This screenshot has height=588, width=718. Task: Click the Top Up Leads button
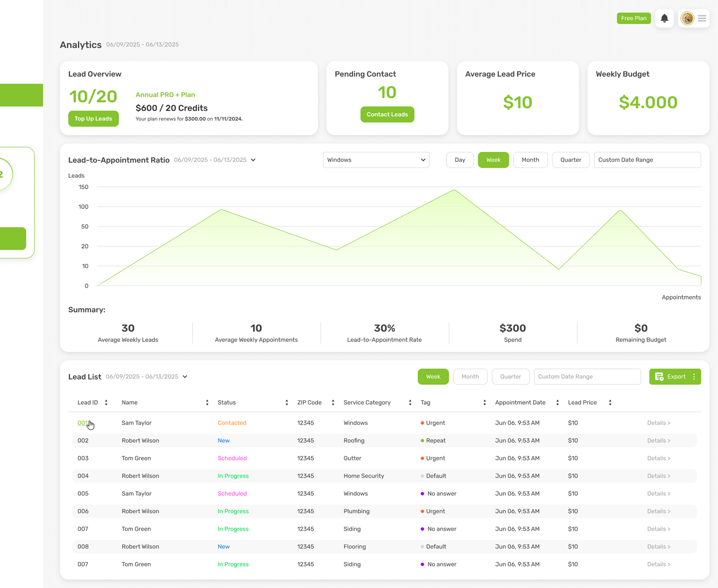pos(93,119)
